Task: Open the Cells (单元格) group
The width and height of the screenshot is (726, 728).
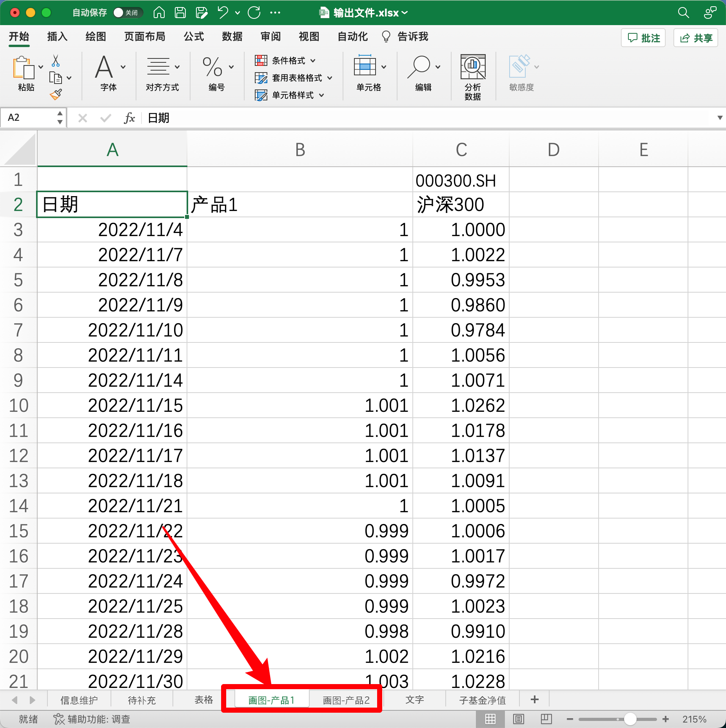Action: click(369, 73)
